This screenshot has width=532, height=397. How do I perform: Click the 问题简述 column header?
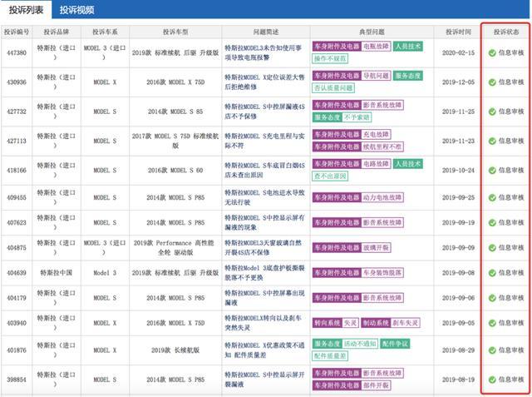click(x=266, y=32)
